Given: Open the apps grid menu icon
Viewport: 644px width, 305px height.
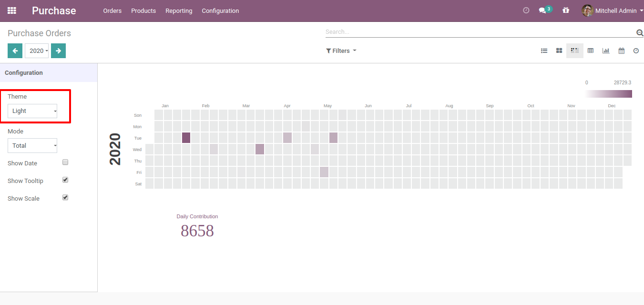Looking at the screenshot, I should pyautogui.click(x=12, y=10).
